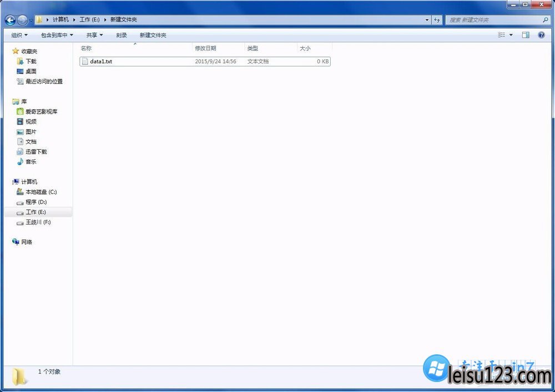
Task: Select 收藏夹 in the navigation pane
Action: click(29, 51)
